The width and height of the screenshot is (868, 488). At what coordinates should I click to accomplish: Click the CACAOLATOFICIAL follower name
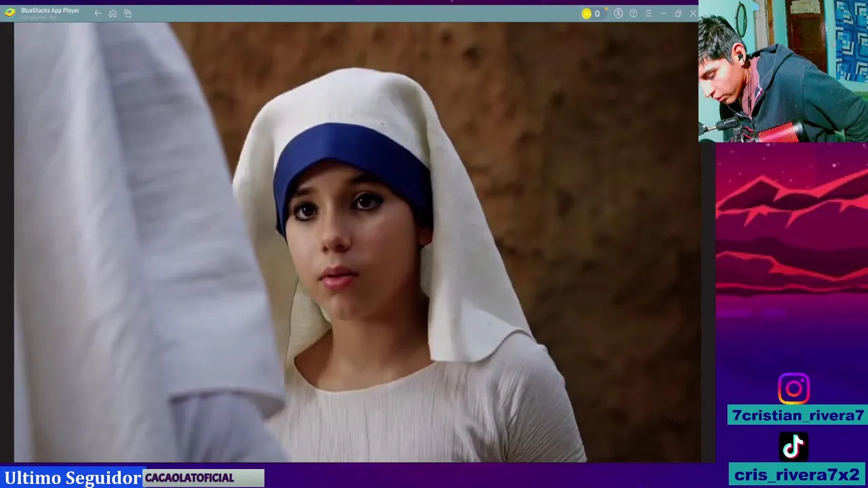[189, 478]
